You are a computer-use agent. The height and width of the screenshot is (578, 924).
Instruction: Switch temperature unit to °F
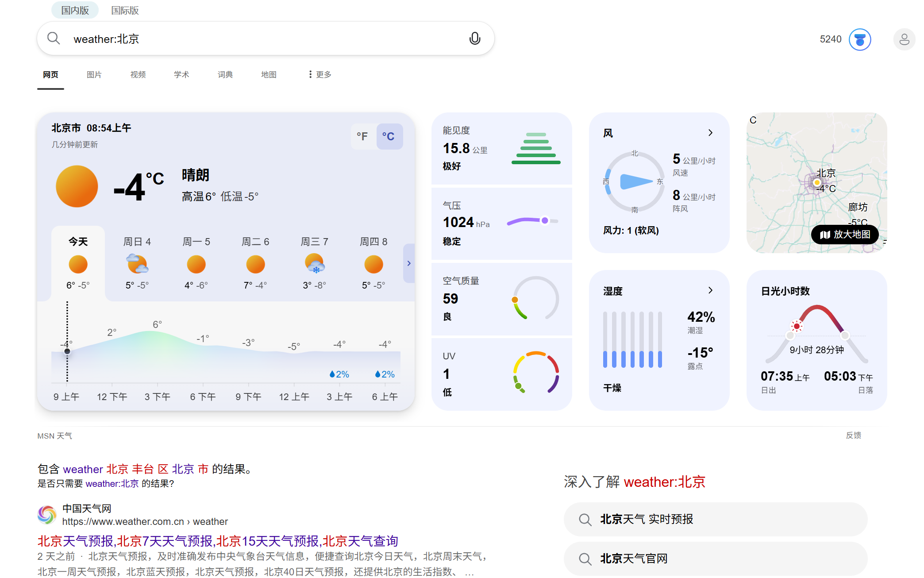(363, 136)
